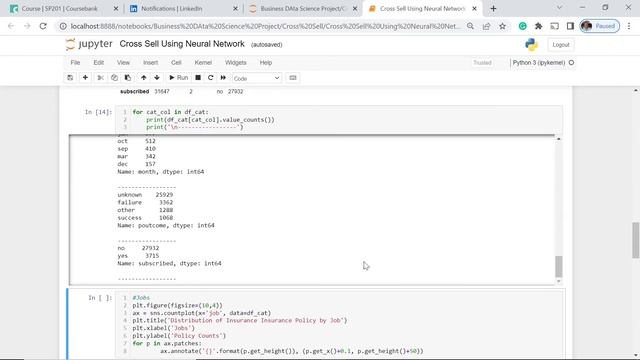This screenshot has width=640, height=360.
Task: Click the '#Jobs' comment line
Action: (x=141, y=298)
